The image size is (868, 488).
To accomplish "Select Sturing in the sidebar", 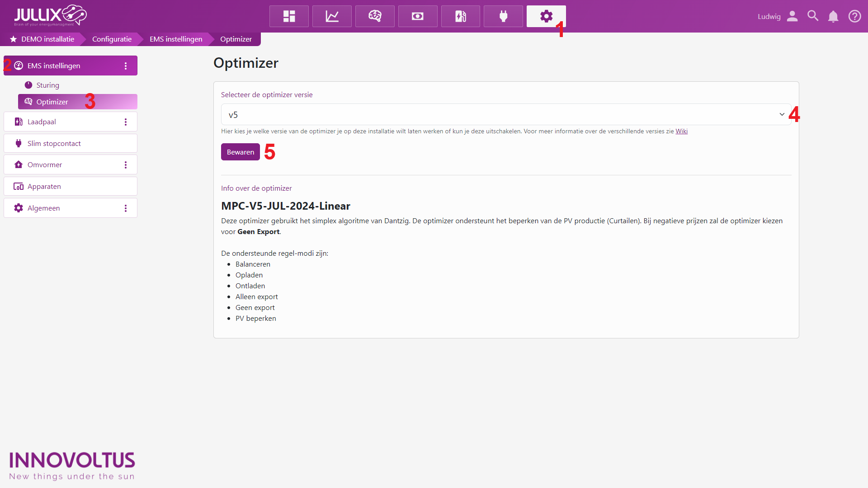I will [47, 85].
